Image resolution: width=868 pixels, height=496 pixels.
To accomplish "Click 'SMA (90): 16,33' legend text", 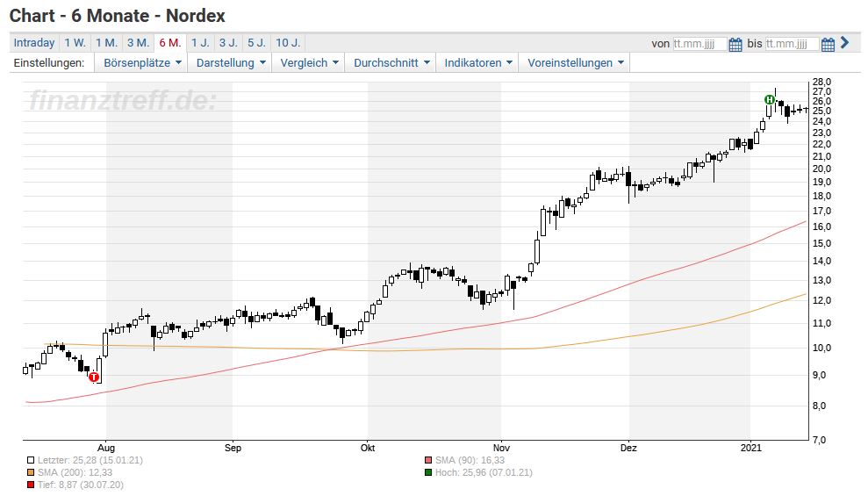I will (470, 460).
